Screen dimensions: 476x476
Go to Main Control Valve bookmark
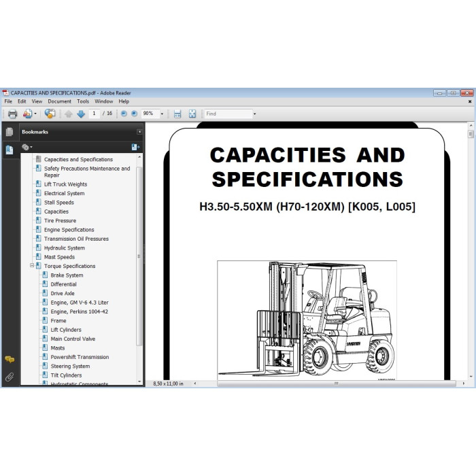pos(73,339)
